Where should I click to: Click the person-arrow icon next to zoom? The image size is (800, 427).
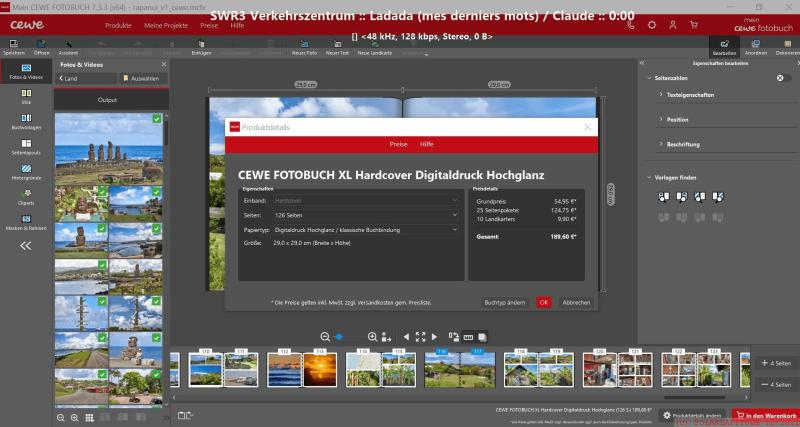pos(386,337)
